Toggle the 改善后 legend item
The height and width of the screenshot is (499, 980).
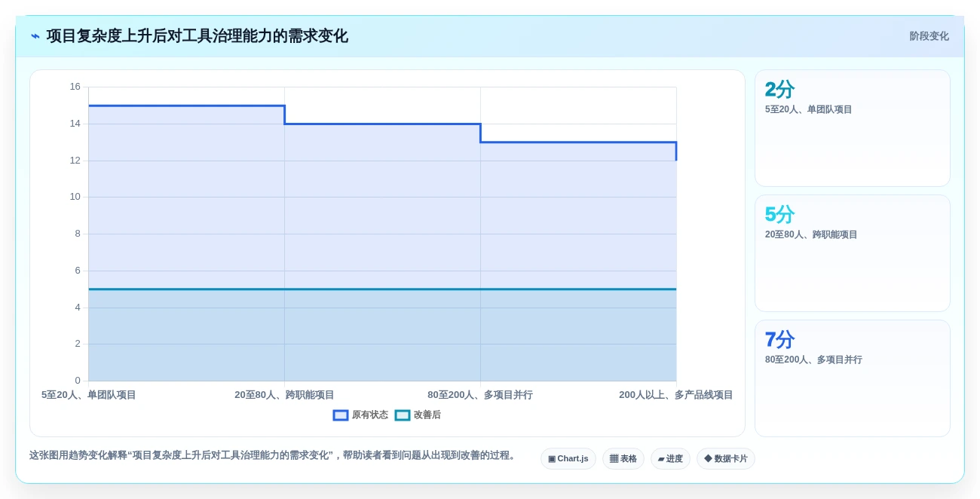418,415
